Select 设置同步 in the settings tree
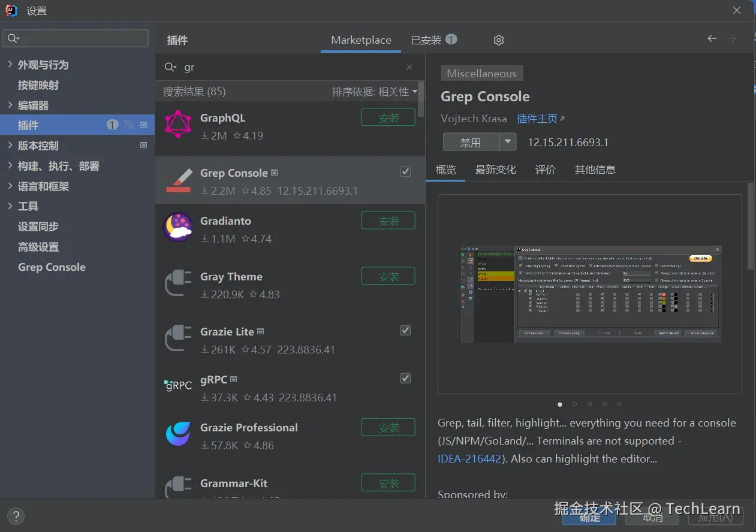 38,226
